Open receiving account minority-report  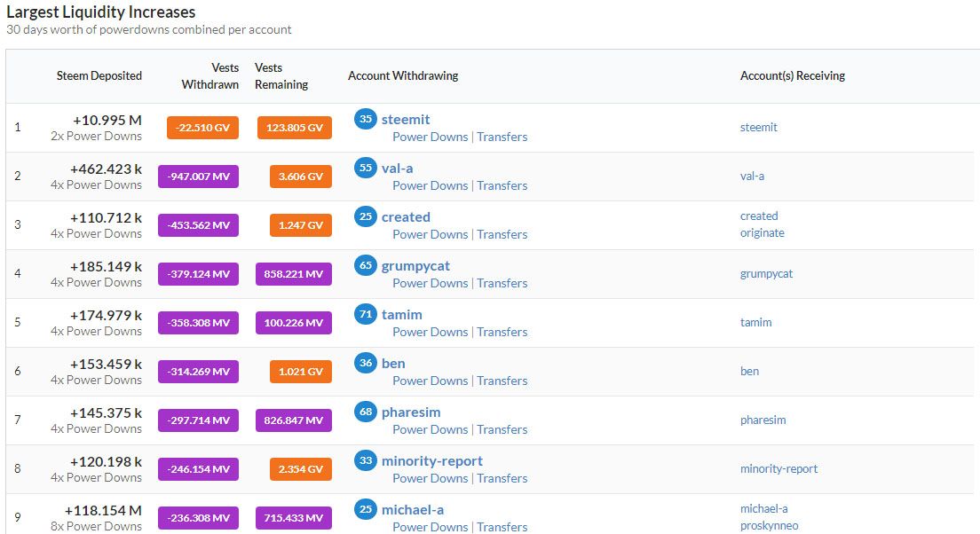coord(778,468)
